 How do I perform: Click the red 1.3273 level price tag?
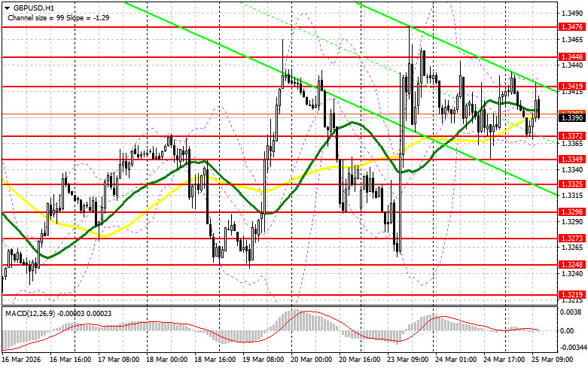[571, 239]
